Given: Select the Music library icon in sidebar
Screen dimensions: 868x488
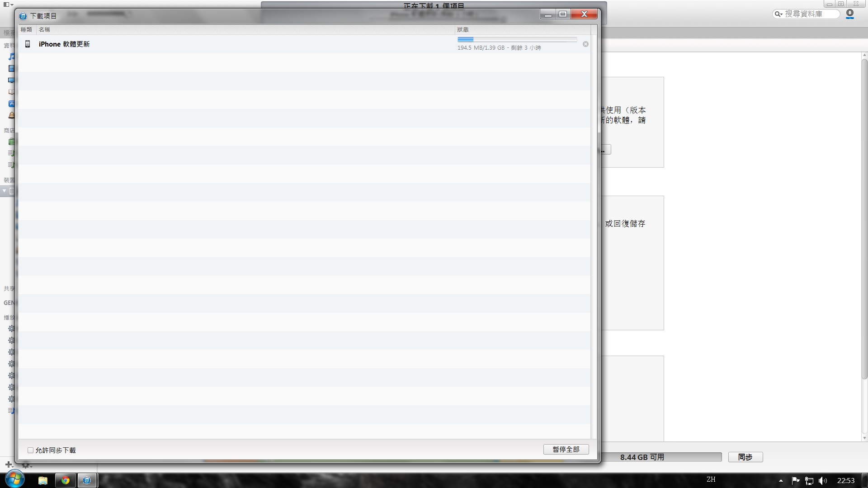Looking at the screenshot, I should point(12,56).
